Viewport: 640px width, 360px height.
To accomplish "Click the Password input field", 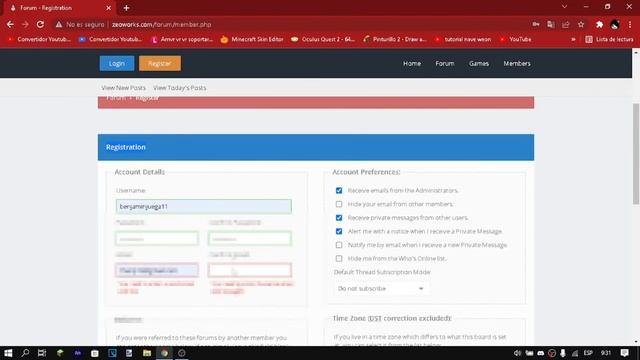I will pos(157,239).
